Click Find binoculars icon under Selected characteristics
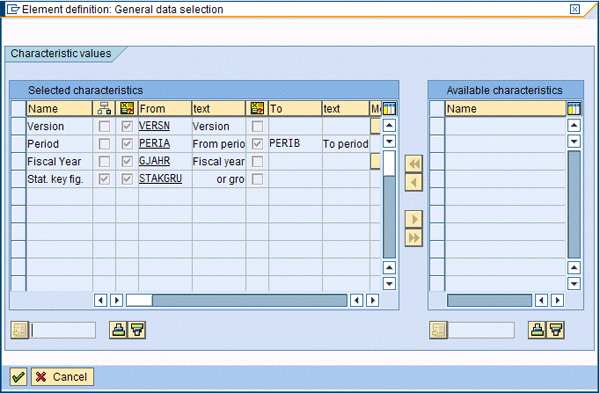The height and width of the screenshot is (393, 600). point(119,330)
